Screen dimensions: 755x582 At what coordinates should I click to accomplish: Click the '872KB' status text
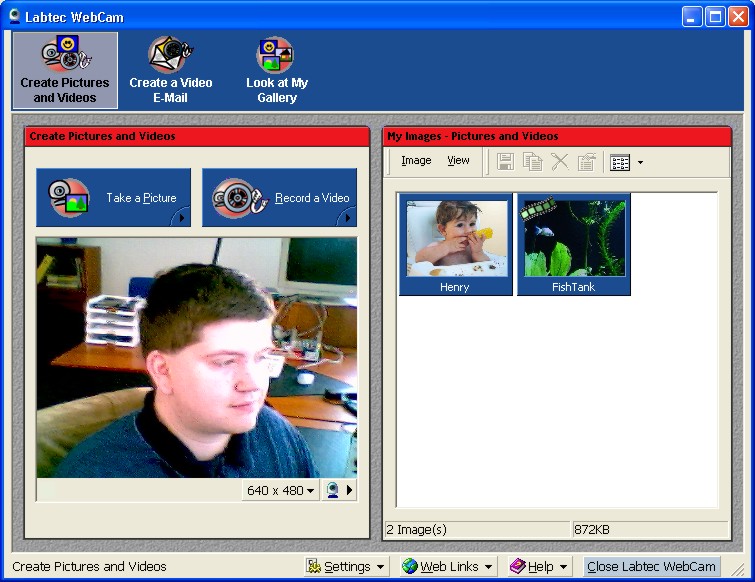click(592, 530)
